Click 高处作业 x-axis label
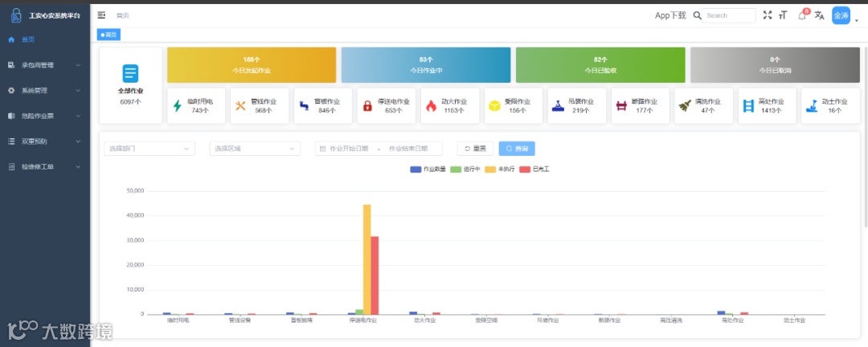Viewport: 868px width, 347px height. pos(732,320)
